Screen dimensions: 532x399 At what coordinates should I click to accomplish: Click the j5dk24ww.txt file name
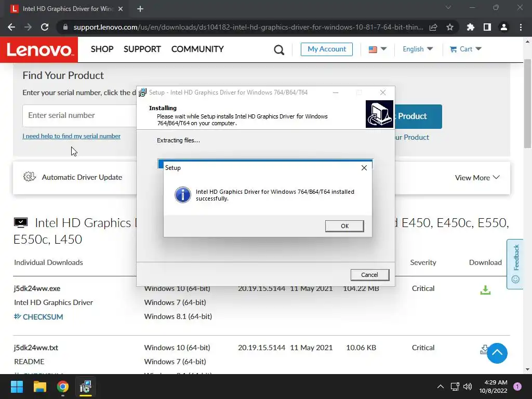36,348
